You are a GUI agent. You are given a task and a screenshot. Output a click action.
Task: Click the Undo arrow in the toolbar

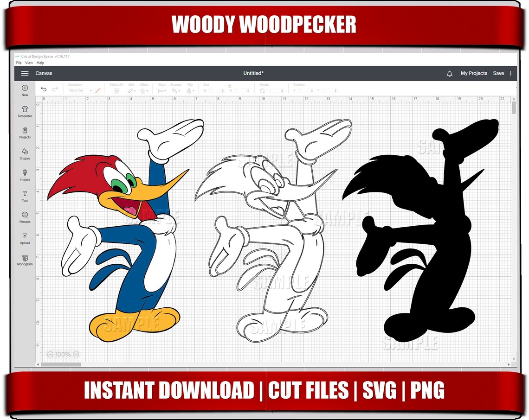44,89
